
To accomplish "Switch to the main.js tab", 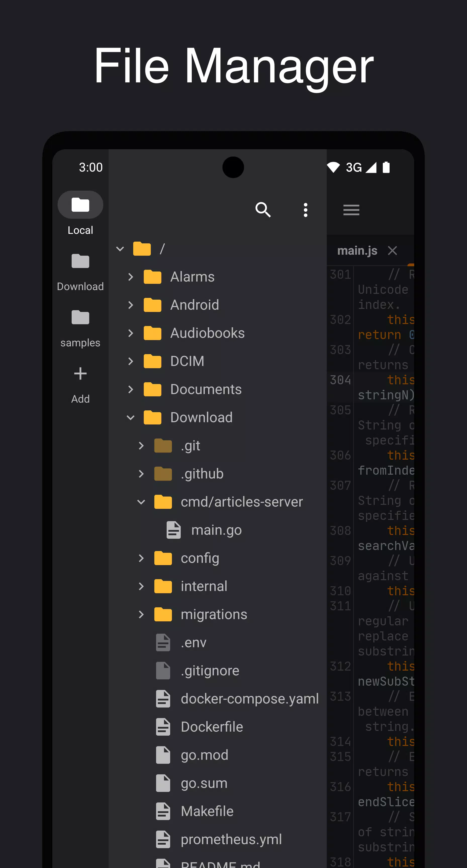I will pyautogui.click(x=357, y=251).
